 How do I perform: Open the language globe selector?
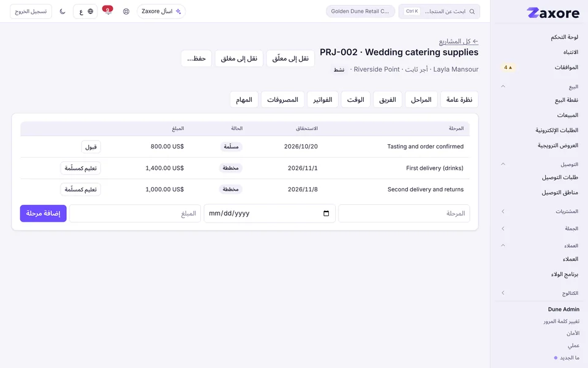(x=86, y=12)
